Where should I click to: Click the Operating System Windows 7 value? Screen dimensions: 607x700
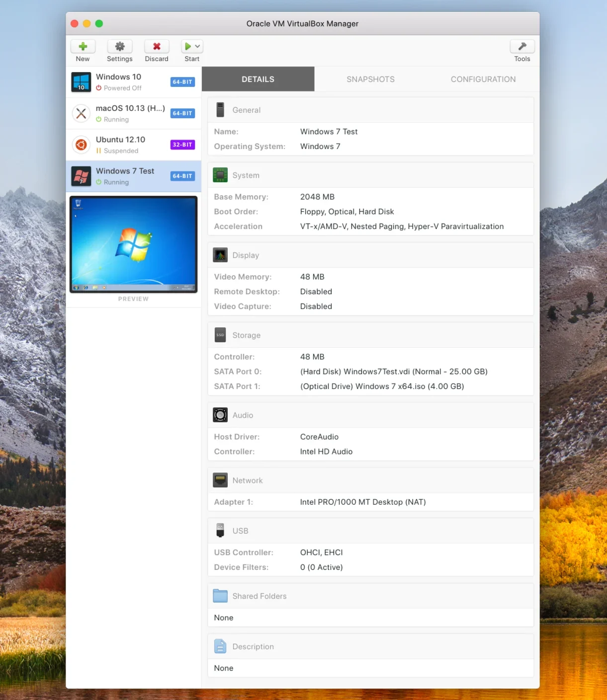point(320,147)
